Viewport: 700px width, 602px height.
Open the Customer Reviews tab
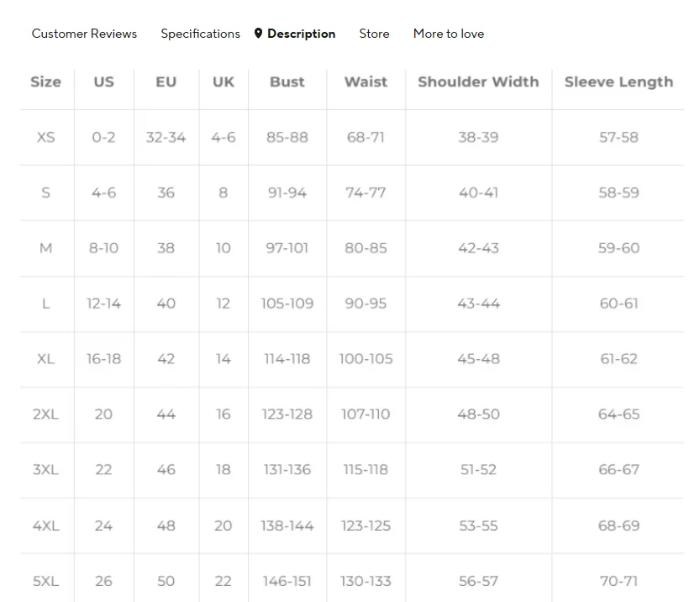[x=84, y=34]
